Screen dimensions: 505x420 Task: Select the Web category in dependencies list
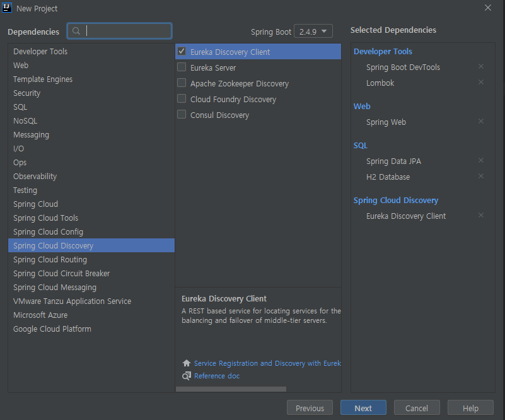coord(91,66)
